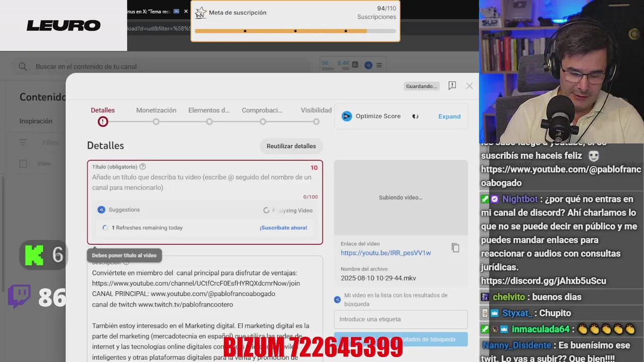Click the 0/100 character counter
The width and height of the screenshot is (644, 362).
tap(310, 197)
